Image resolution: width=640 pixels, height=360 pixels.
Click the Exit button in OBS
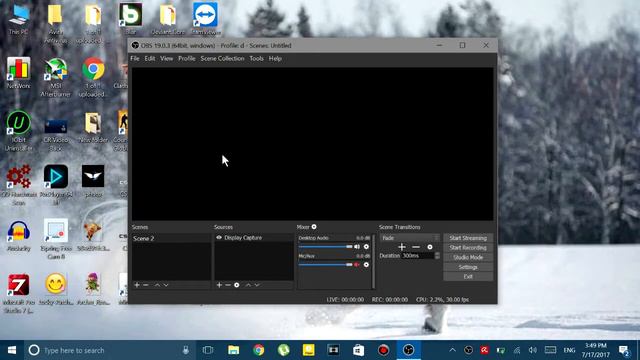click(x=468, y=277)
